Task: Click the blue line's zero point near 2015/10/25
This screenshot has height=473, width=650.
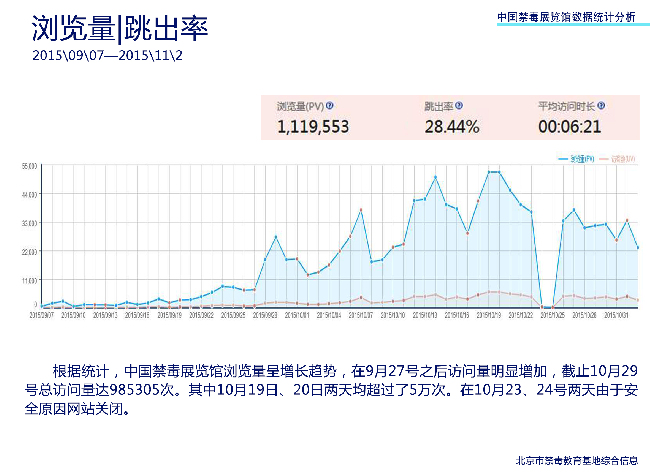Action: point(543,305)
